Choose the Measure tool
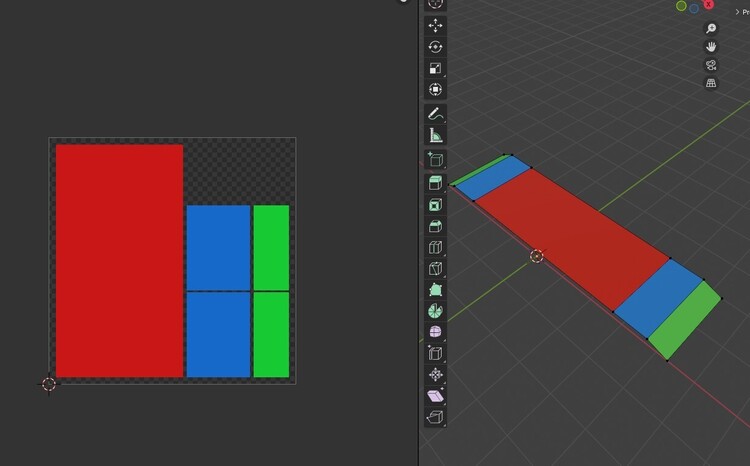This screenshot has height=466, width=750. click(435, 136)
